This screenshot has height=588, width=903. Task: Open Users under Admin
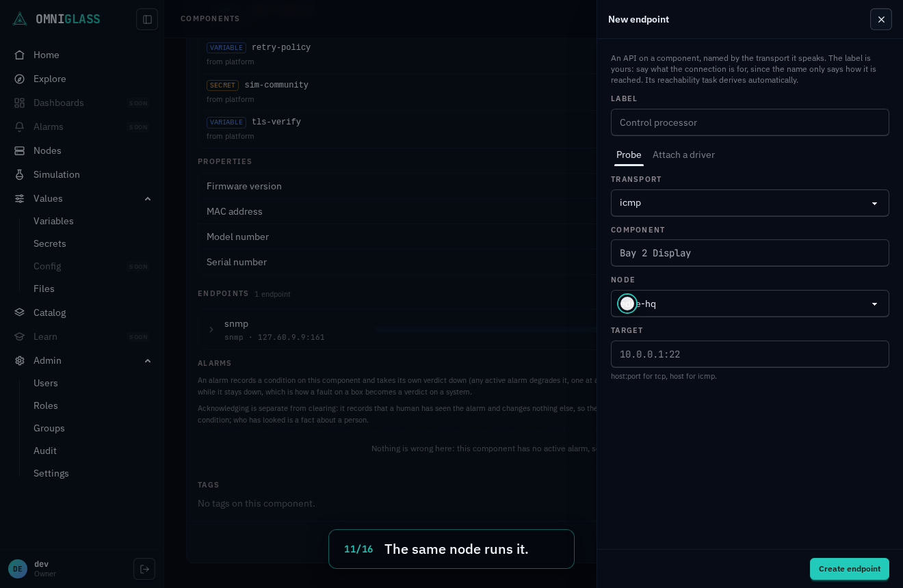pos(46,383)
